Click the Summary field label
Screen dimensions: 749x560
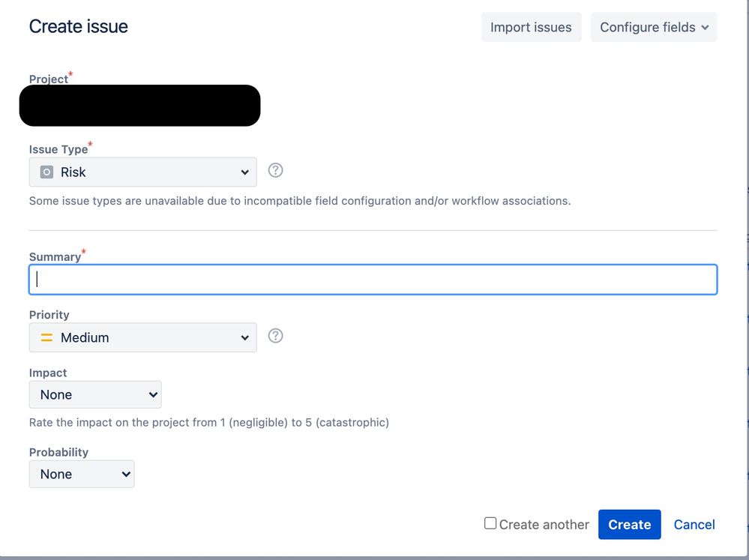click(x=55, y=257)
